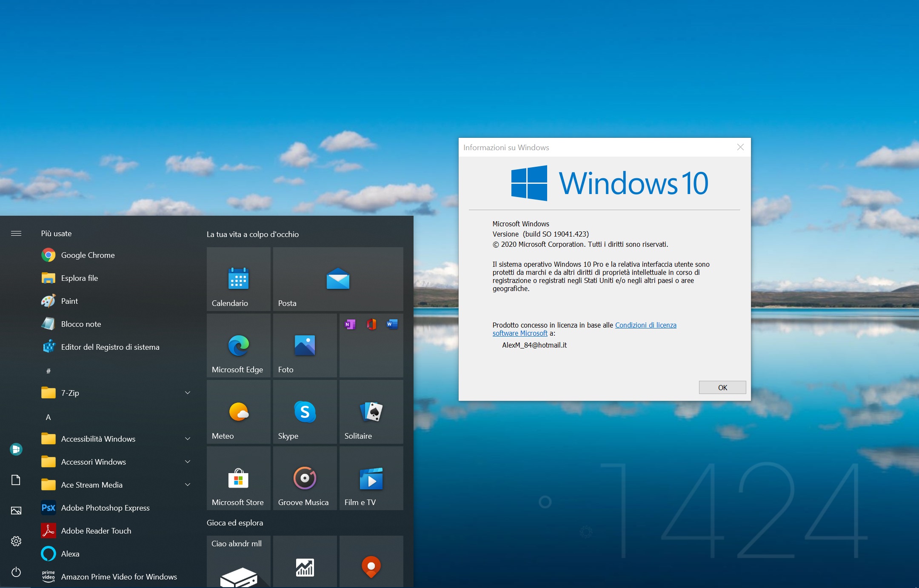Open the Foto tile
The image size is (919, 588).
[305, 345]
